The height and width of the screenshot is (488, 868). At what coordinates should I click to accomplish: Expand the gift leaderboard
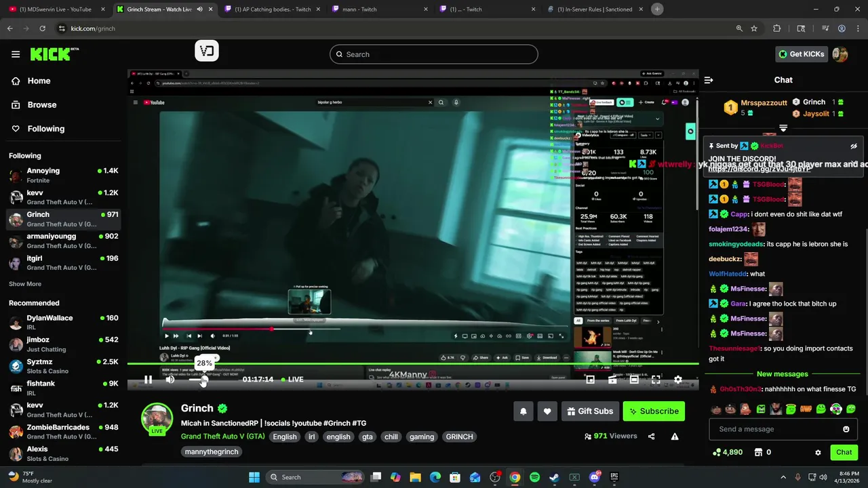[x=783, y=128]
